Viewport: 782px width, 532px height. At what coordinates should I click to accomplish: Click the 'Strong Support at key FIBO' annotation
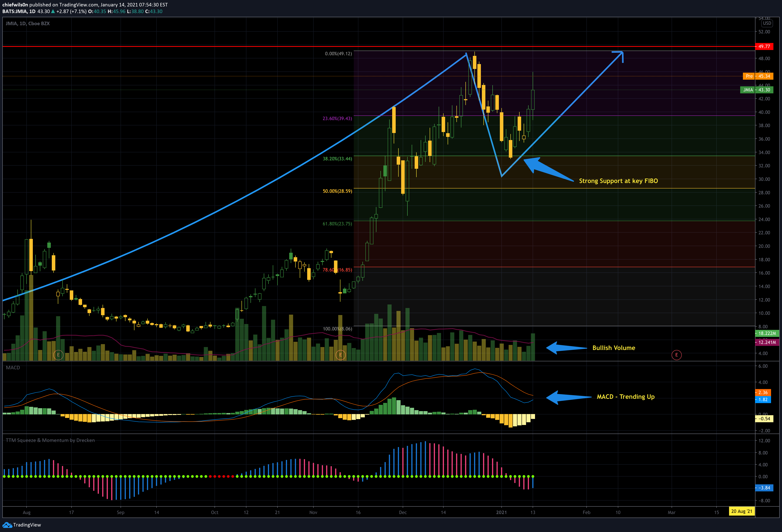tap(618, 181)
